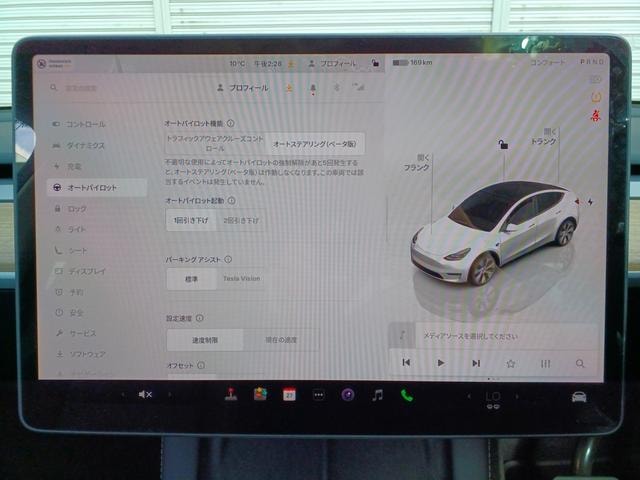Select 標準 parking assist option
The width and height of the screenshot is (640, 480).
[191, 279]
